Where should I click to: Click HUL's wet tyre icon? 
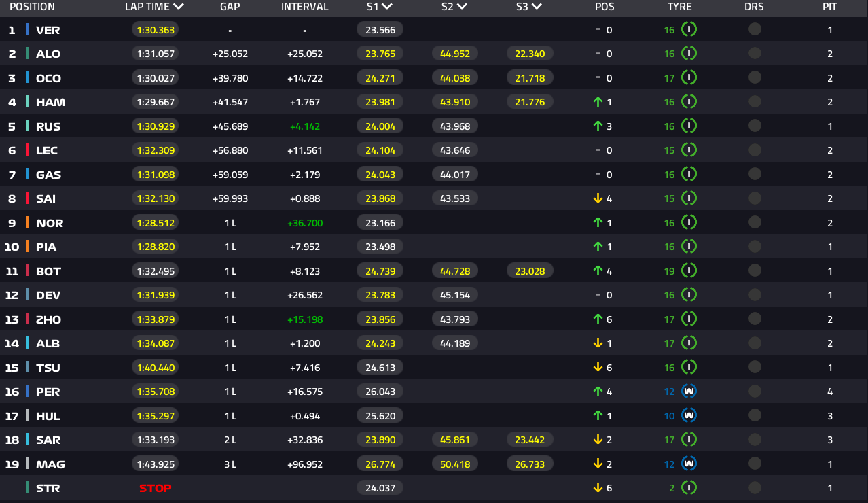tap(689, 416)
